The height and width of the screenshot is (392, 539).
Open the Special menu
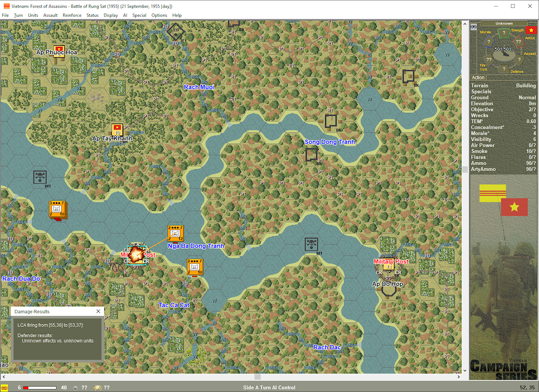(139, 15)
